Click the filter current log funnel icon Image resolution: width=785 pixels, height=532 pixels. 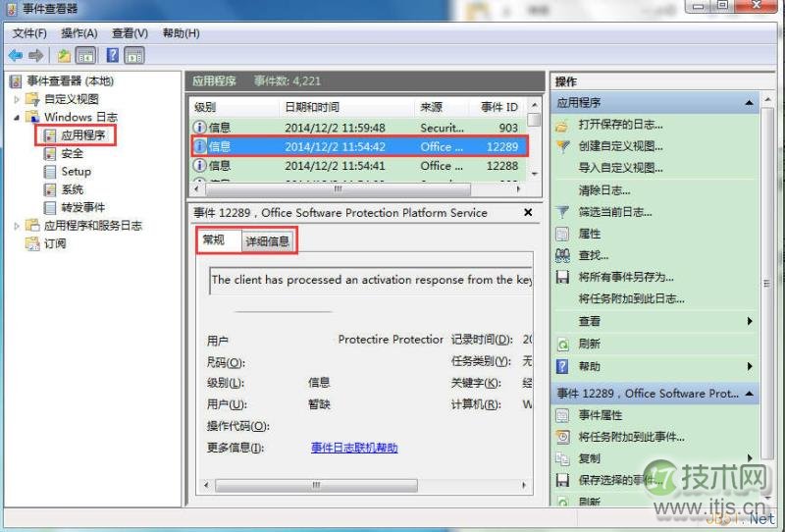(x=562, y=212)
